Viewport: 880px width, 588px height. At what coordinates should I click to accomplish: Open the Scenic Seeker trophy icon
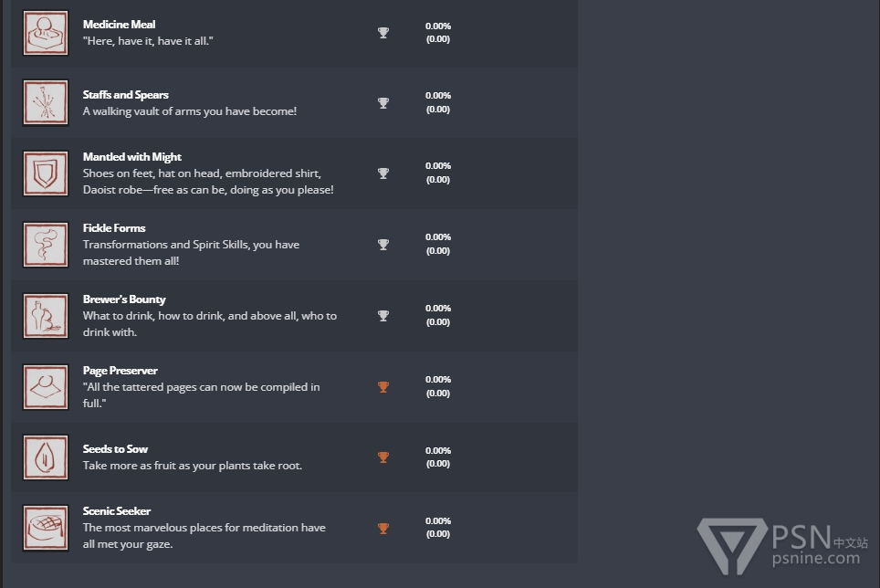pos(46,528)
